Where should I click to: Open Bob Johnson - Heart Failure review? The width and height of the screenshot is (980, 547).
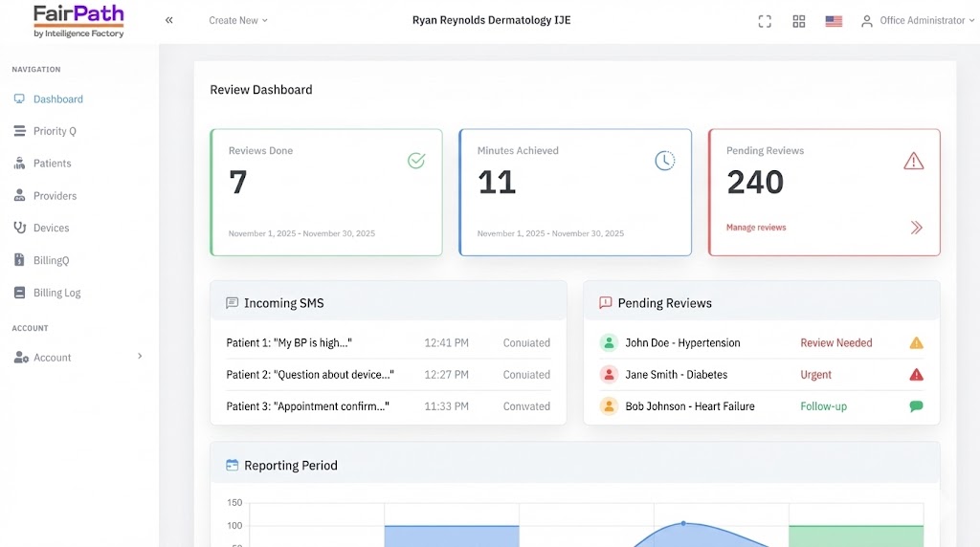tap(690, 406)
